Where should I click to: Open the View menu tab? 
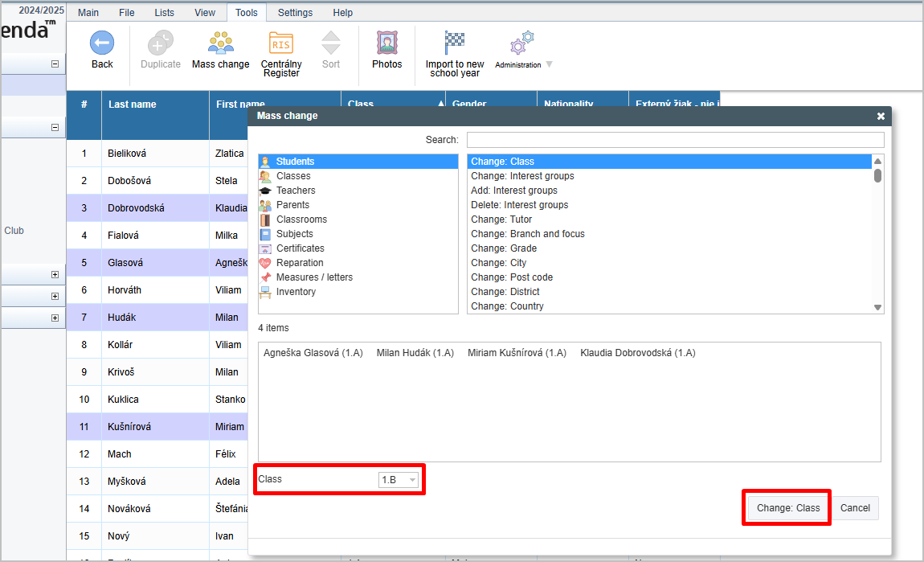(205, 12)
